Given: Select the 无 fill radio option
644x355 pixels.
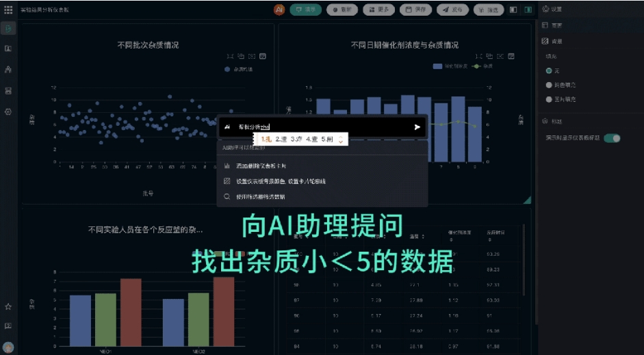Looking at the screenshot, I should (x=549, y=70).
